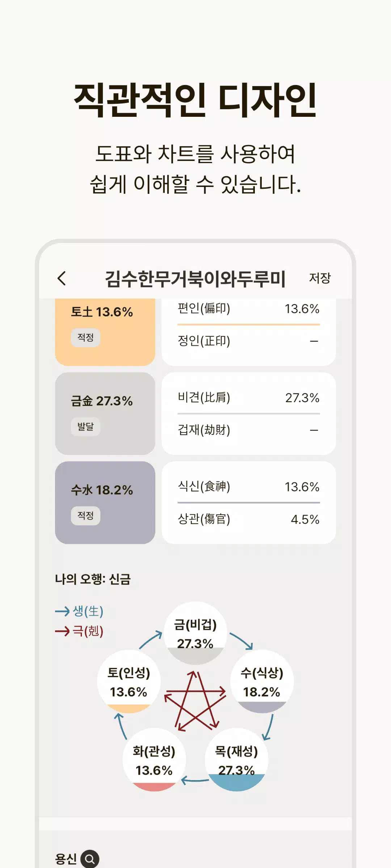This screenshot has height=868, width=391.
Task: Tap the back arrow icon
Action: tap(62, 278)
